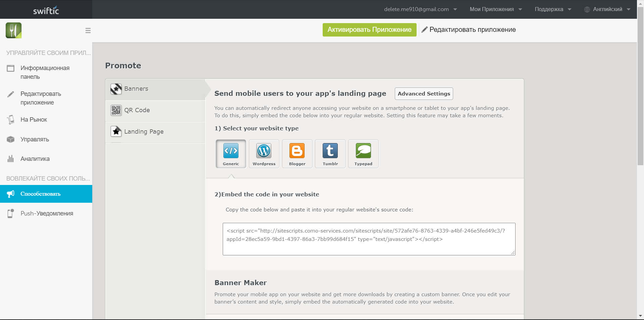
Task: Click the megaphone icon for Способствовать
Action: (11, 194)
